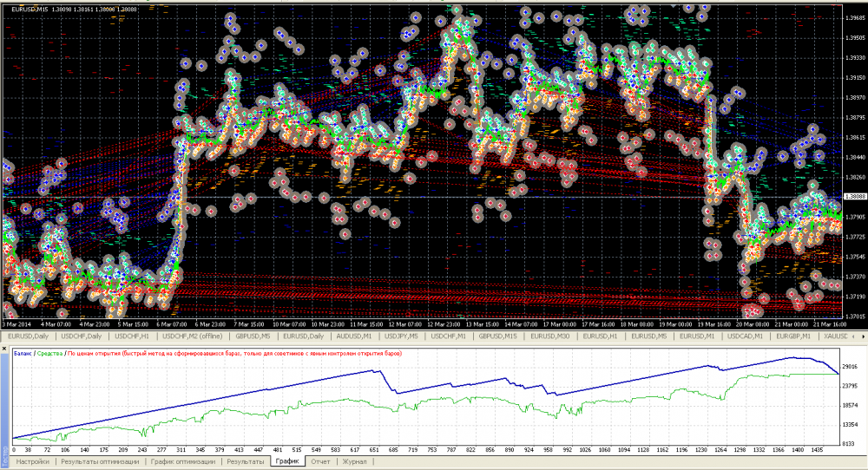Click time axis label 17 Mar 16:00
868x470 pixels.
(598, 324)
